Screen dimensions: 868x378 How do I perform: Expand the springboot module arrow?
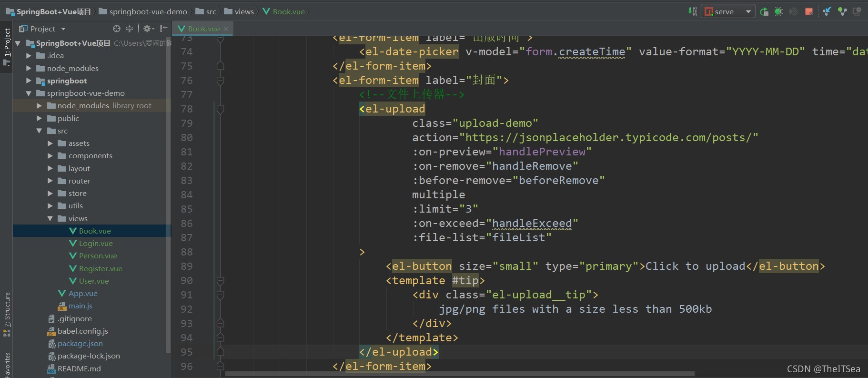tap(29, 81)
